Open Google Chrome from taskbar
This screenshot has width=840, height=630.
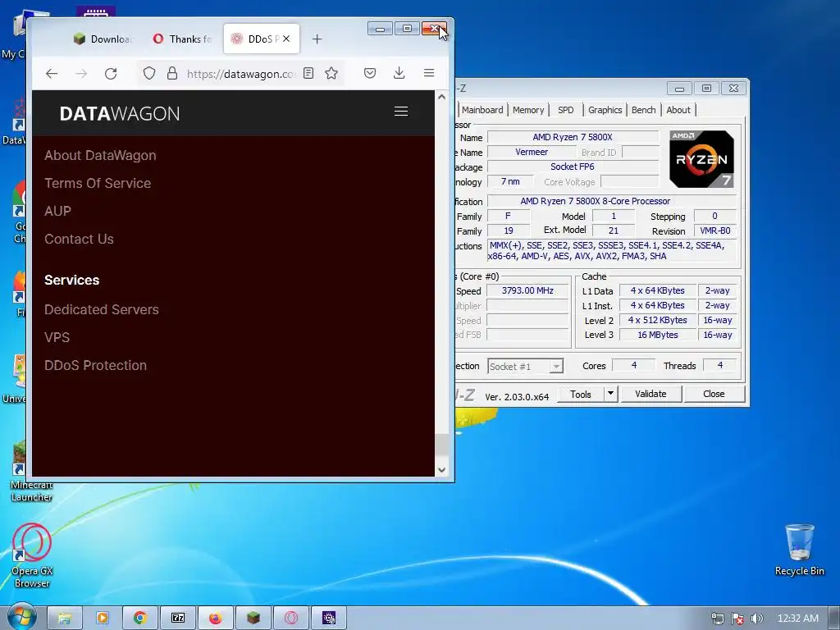139,618
